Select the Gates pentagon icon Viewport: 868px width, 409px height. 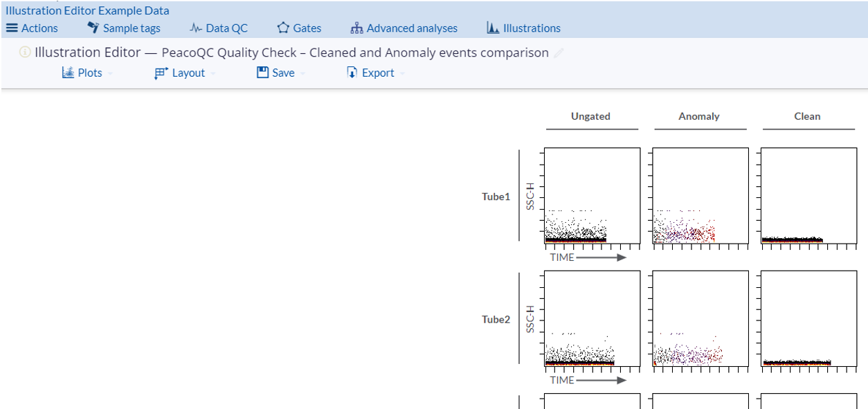[x=282, y=28]
